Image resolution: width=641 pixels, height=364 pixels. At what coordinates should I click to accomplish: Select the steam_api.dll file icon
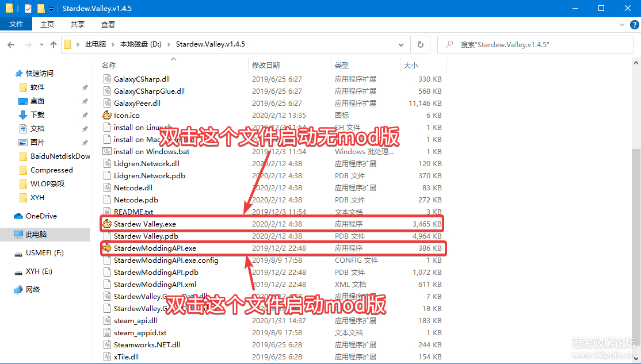click(x=106, y=321)
